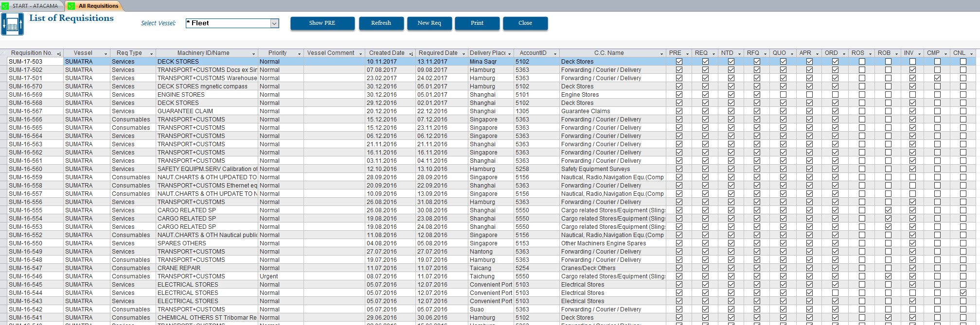Viewport: 980px width, 325px height.
Task: Open Created Date column filter arrow
Action: [x=411, y=53]
